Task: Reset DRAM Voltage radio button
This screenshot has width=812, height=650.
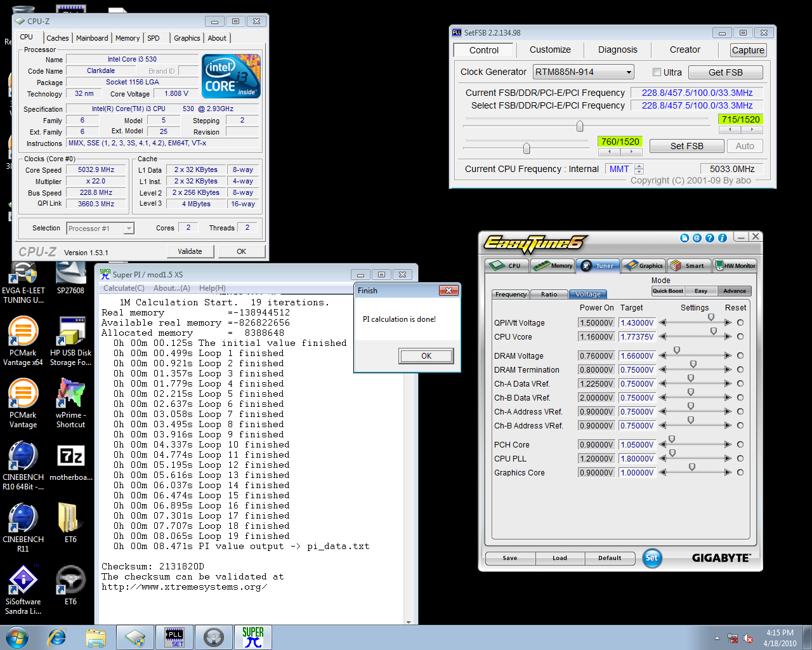Action: pyautogui.click(x=740, y=355)
